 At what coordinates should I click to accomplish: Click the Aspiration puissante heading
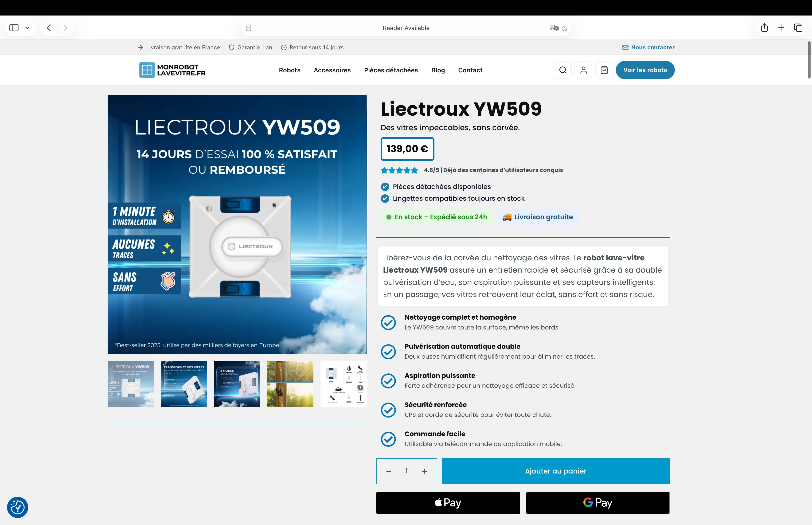click(440, 375)
